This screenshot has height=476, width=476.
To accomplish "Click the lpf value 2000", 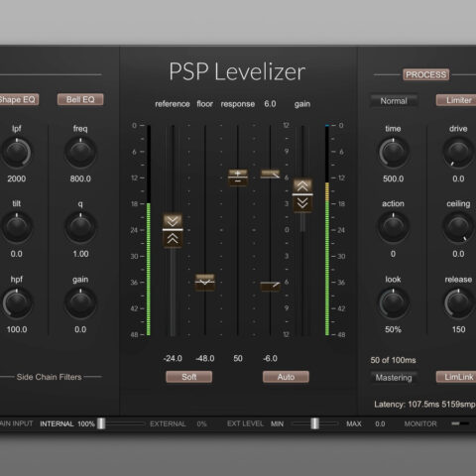I will point(17,178).
